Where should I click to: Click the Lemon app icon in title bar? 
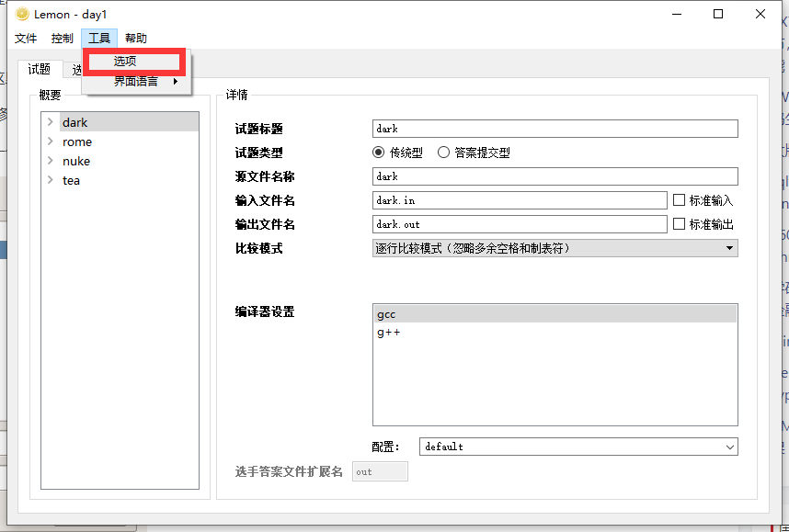(22, 14)
